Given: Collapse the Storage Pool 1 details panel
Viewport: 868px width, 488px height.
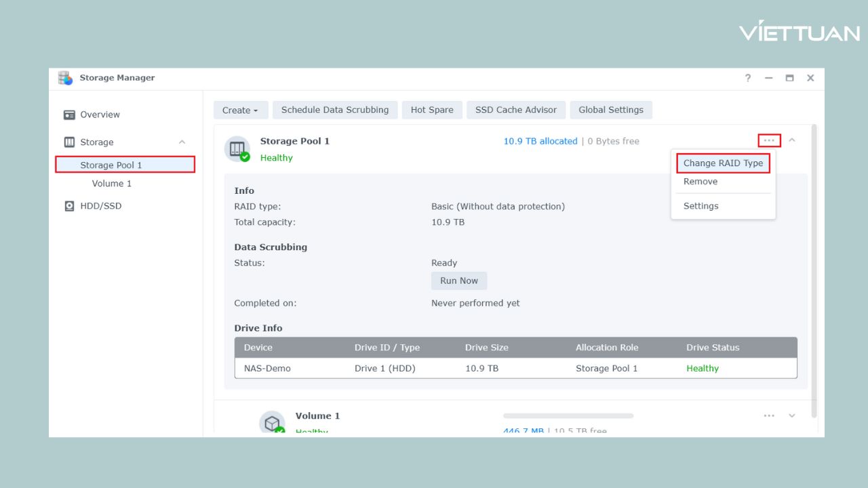Looking at the screenshot, I should pos(791,140).
